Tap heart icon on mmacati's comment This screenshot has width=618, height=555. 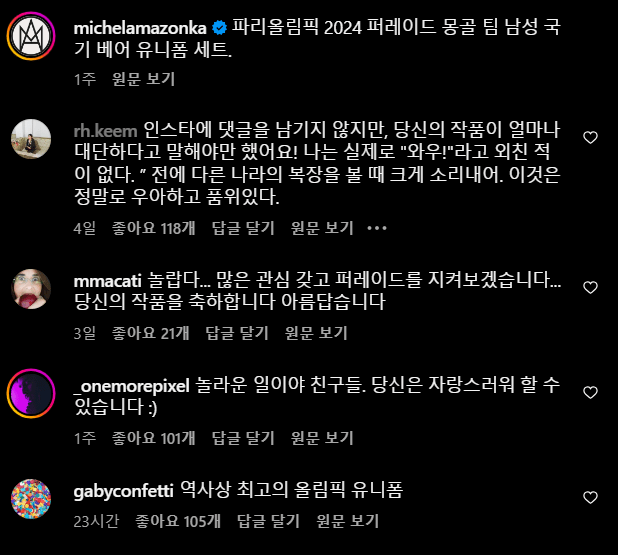[x=590, y=287]
